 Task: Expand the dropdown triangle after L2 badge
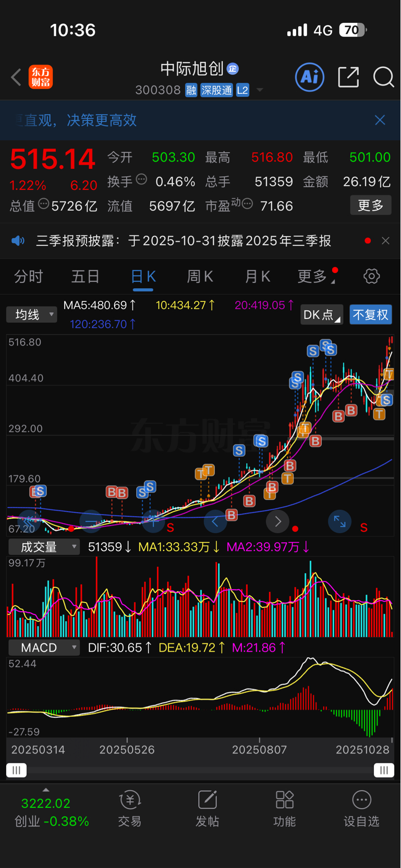(x=259, y=90)
